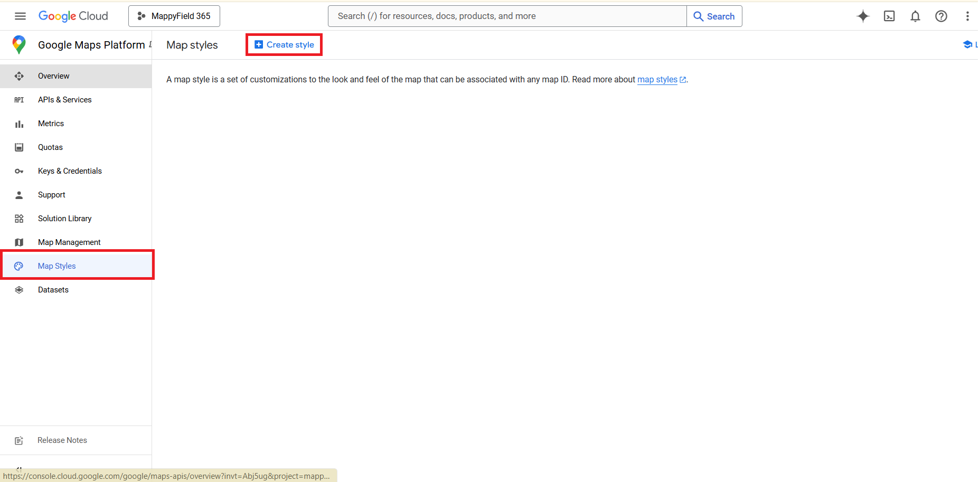Click the Google Cloud logo
The height and width of the screenshot is (482, 980).
pyautogui.click(x=73, y=16)
